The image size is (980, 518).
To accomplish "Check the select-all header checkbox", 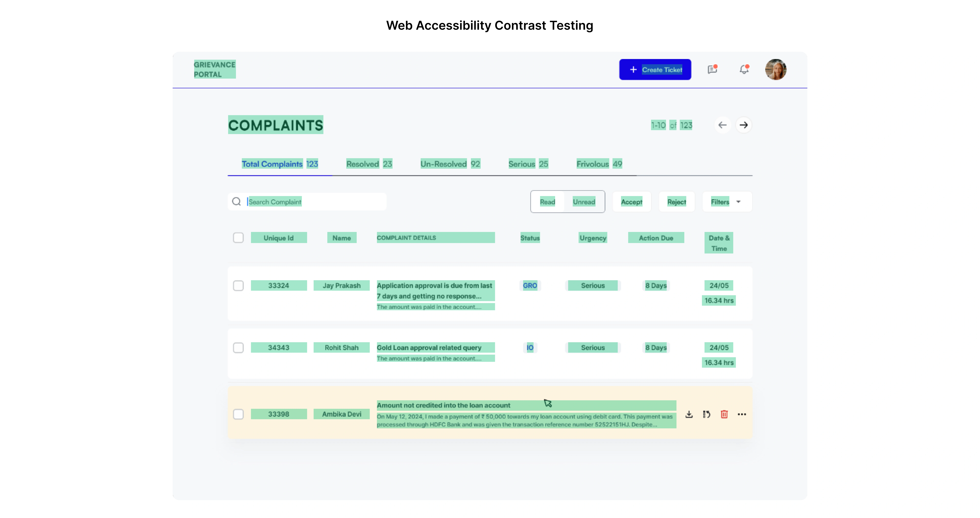I will (238, 238).
